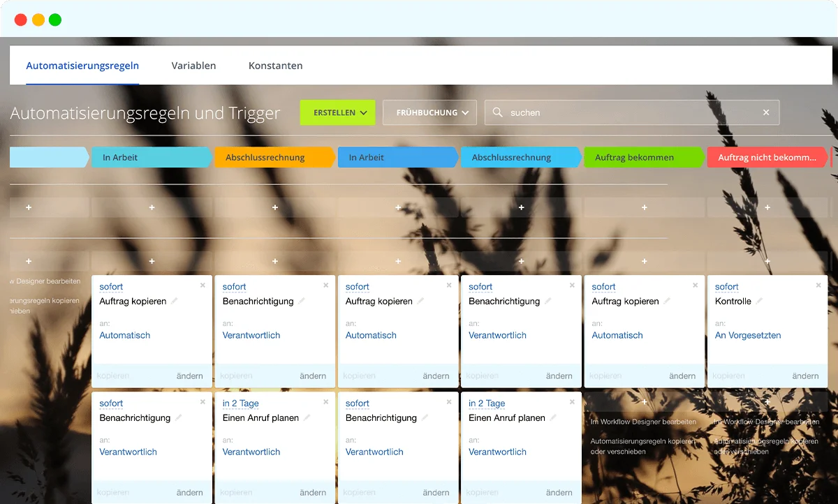838x504 pixels.
Task: Delete Benachrichtigung card in teal In Arbeit column
Action: tap(203, 402)
